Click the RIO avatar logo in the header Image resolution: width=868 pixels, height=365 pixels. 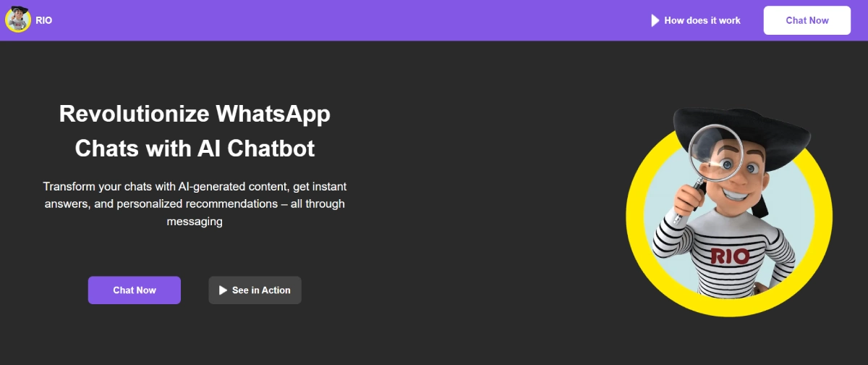click(17, 20)
